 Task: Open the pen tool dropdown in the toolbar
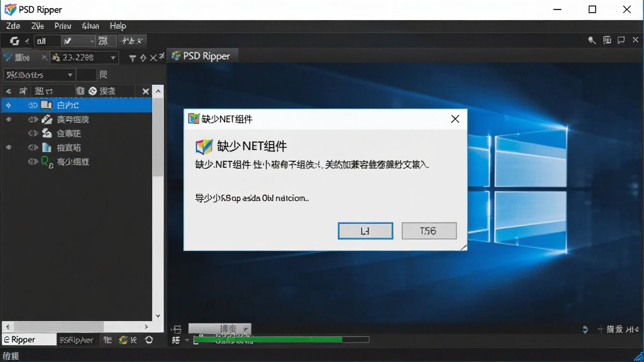[79, 41]
